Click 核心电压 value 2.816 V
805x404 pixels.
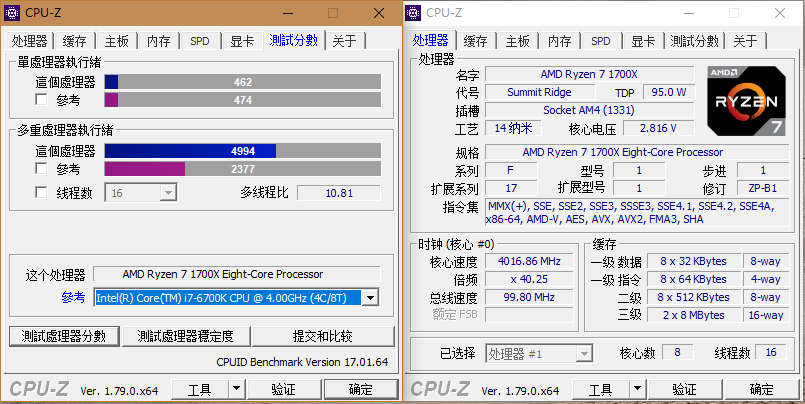(659, 128)
